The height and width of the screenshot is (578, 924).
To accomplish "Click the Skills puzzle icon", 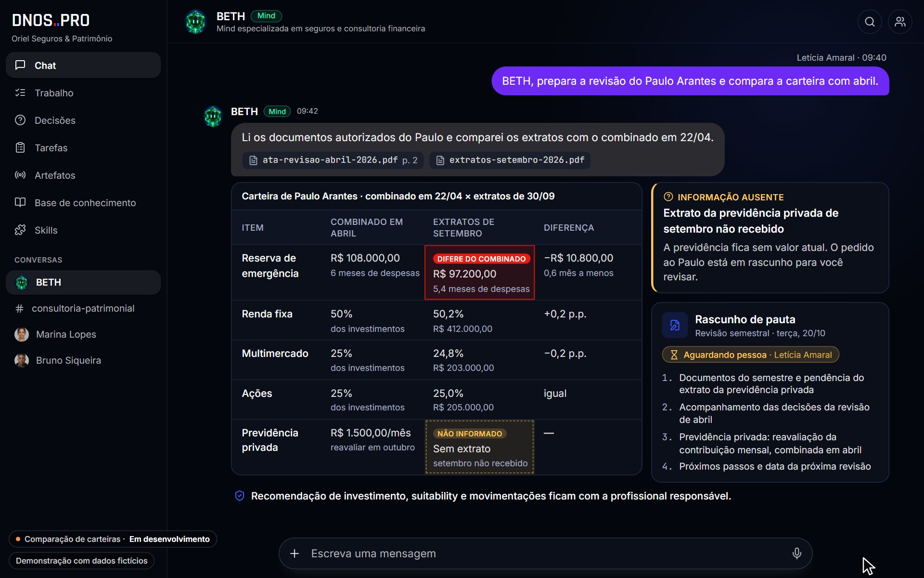I will 20,230.
